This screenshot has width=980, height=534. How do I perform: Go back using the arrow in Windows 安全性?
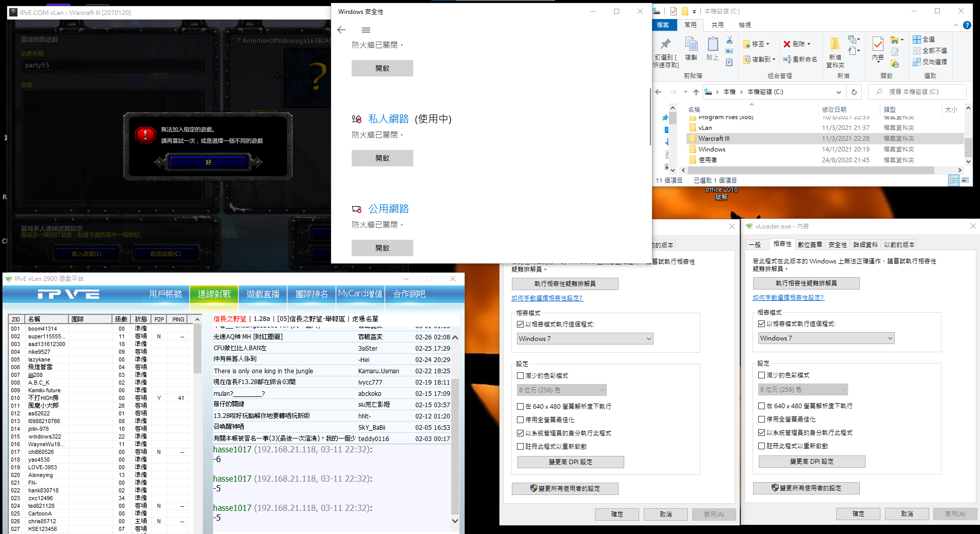click(341, 30)
